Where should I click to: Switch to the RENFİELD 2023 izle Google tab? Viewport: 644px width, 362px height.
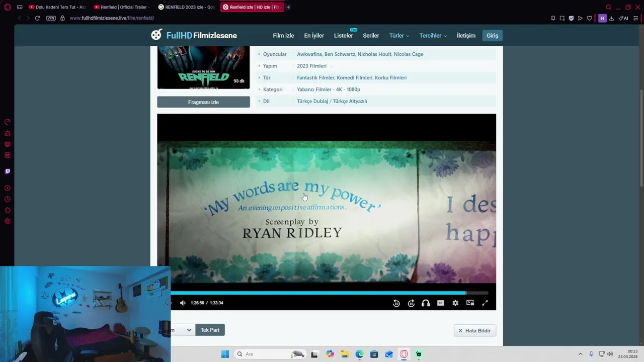[186, 7]
